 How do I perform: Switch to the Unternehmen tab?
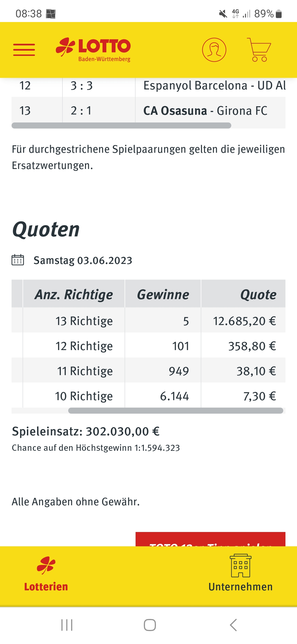coord(241,574)
